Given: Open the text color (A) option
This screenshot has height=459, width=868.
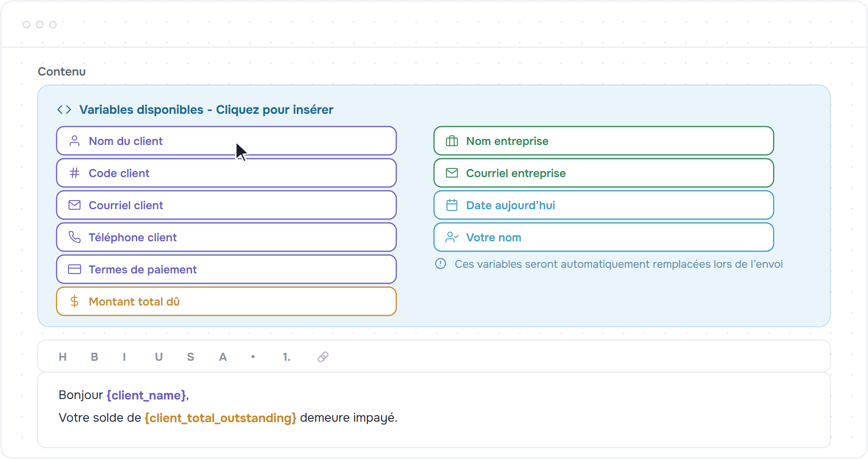Looking at the screenshot, I should tap(223, 357).
